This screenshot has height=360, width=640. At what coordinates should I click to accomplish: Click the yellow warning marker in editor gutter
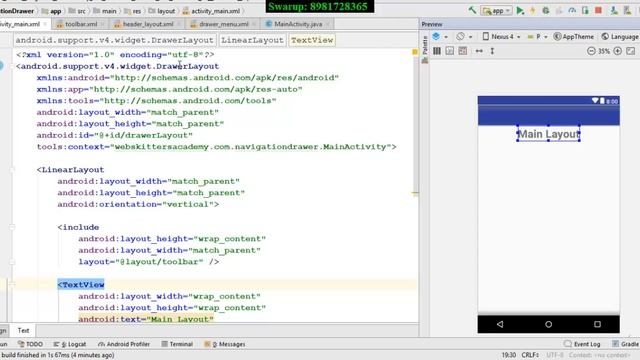[x=415, y=52]
